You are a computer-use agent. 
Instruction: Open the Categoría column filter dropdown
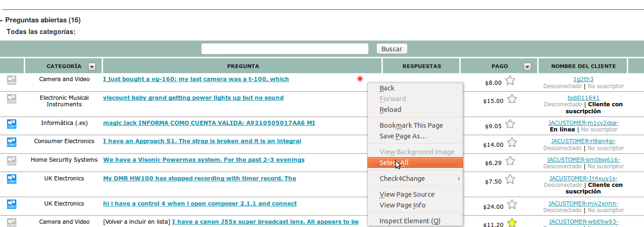tap(92, 67)
